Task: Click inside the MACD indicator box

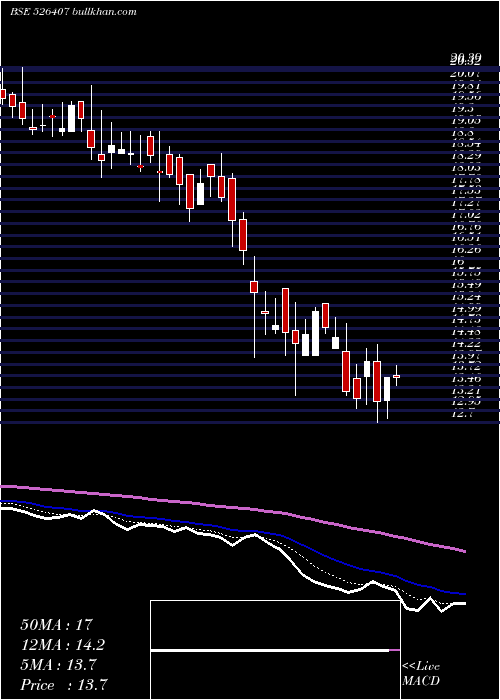Action: coord(275,650)
